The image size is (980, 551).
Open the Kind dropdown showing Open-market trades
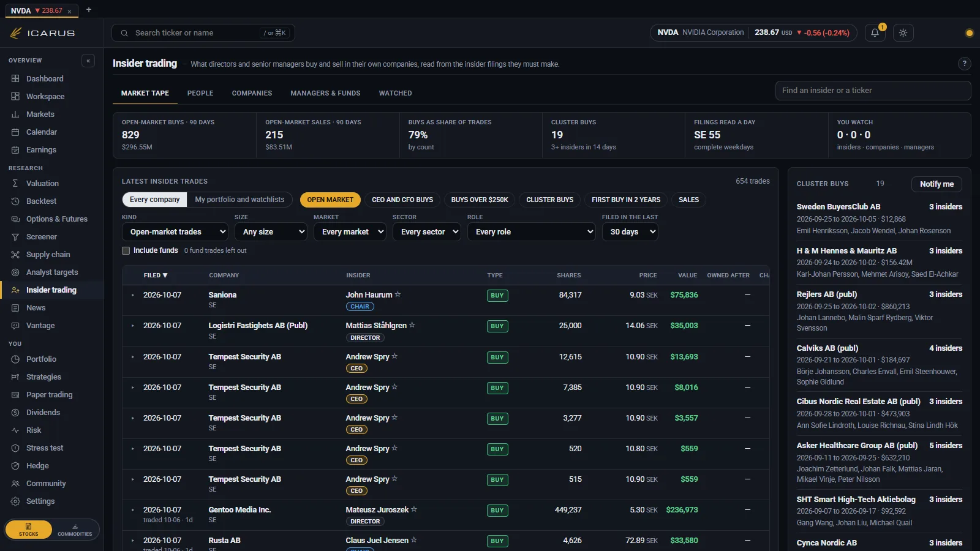(175, 232)
